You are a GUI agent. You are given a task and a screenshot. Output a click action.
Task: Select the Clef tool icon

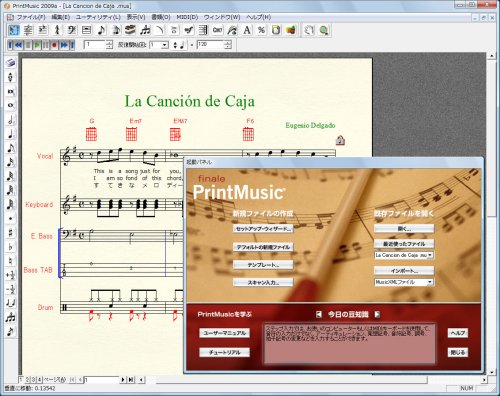pyautogui.click(x=72, y=30)
